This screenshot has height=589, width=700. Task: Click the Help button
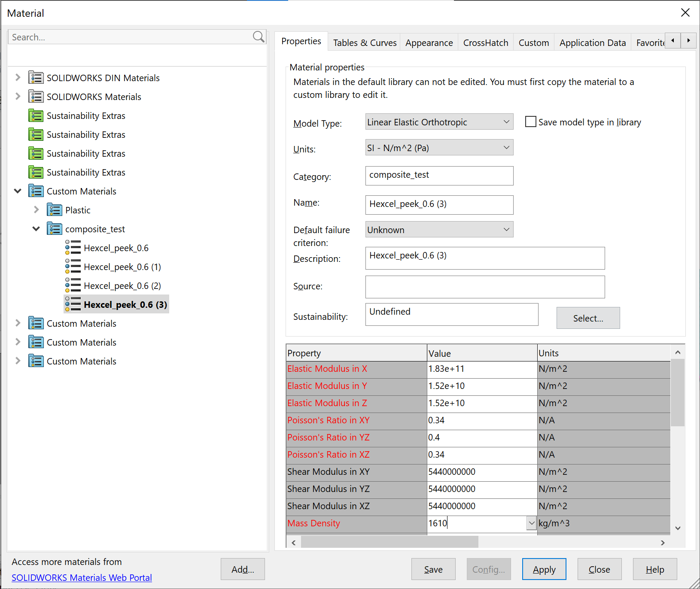pyautogui.click(x=655, y=569)
